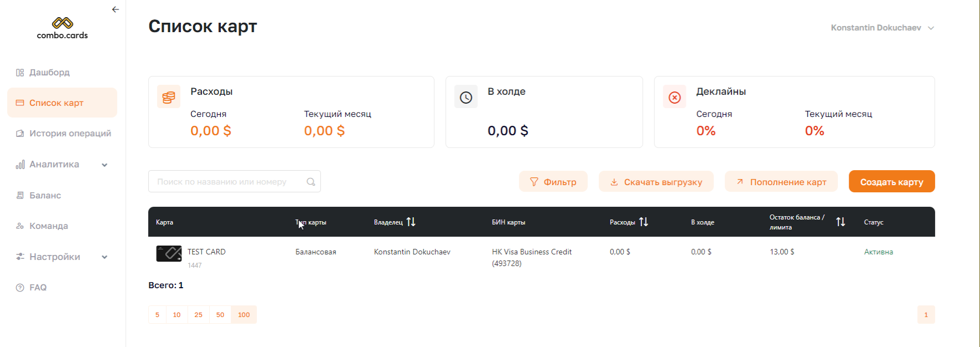Set page size to 100
The width and height of the screenshot is (980, 347).
[x=244, y=315]
